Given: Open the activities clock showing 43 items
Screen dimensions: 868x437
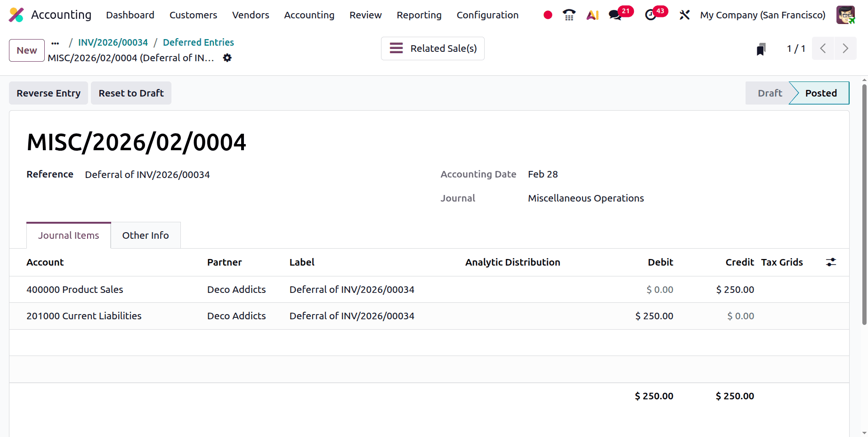Looking at the screenshot, I should 650,15.
